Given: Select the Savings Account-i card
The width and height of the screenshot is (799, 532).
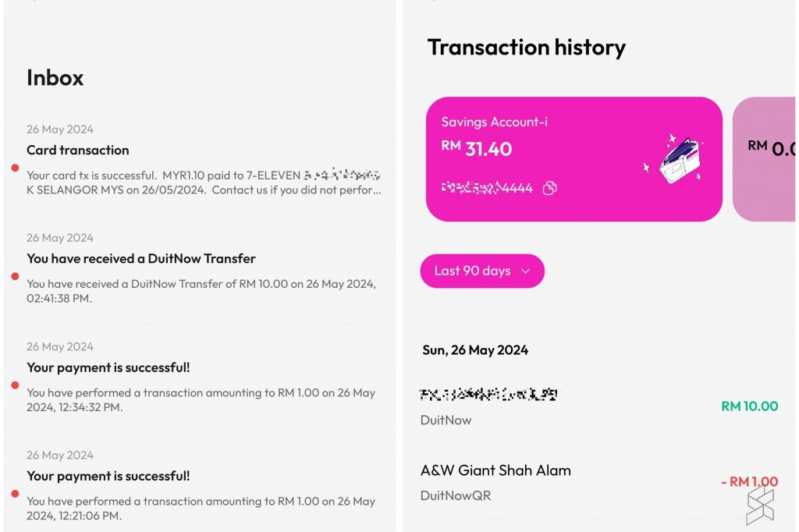Looking at the screenshot, I should click(x=574, y=159).
